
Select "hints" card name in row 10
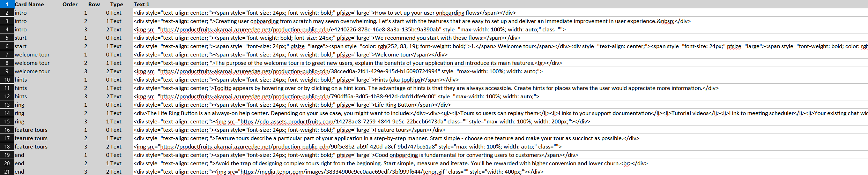point(21,80)
